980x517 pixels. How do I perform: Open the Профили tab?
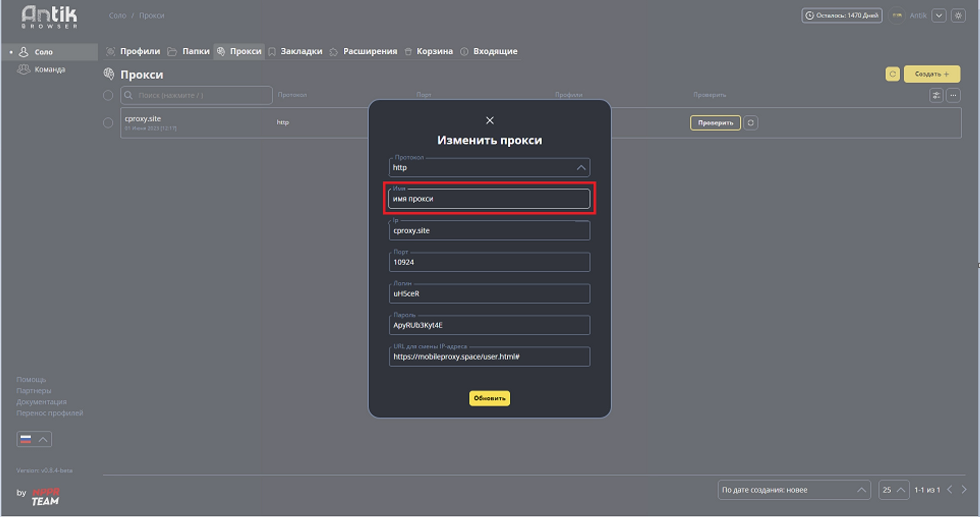click(x=133, y=51)
